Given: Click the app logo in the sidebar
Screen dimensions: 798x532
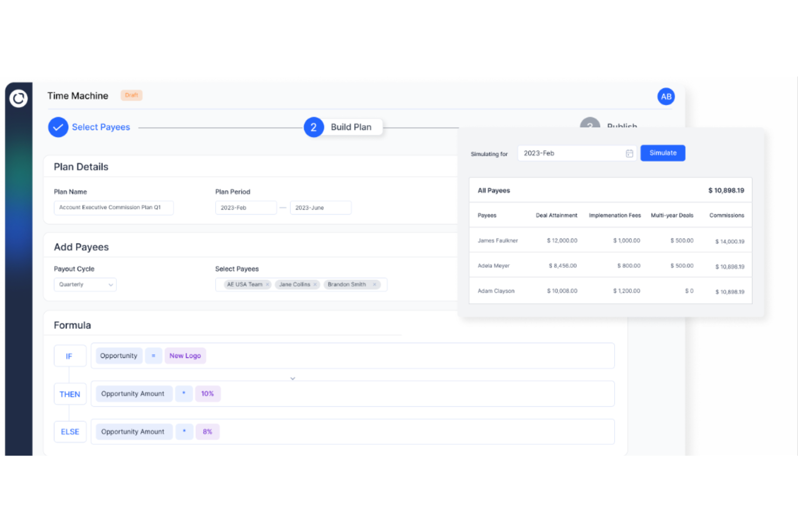Looking at the screenshot, I should tap(18, 99).
